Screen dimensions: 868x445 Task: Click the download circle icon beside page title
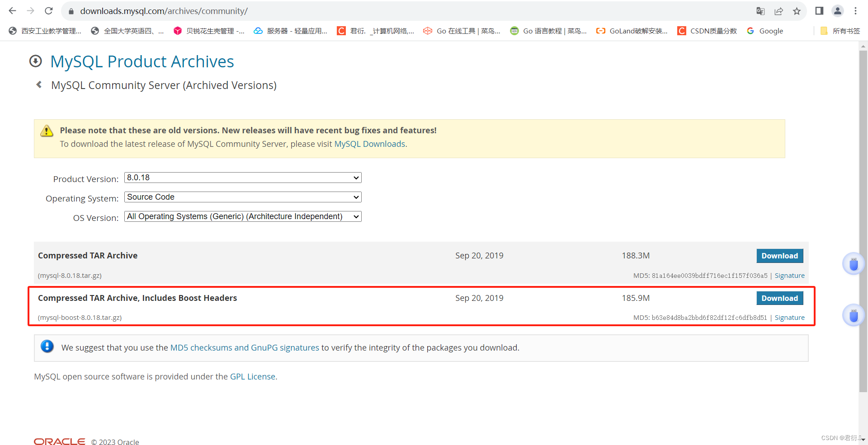[x=36, y=61]
